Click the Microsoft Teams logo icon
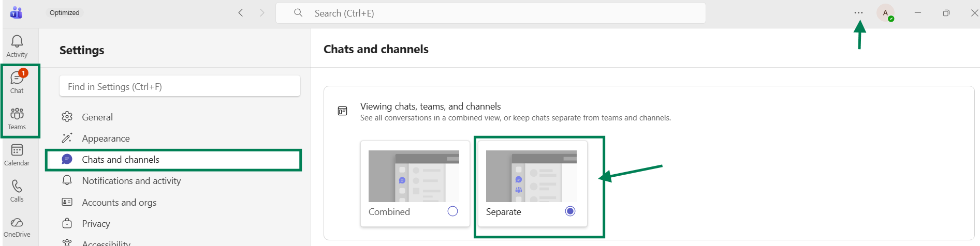This screenshot has height=246, width=980. point(16,12)
